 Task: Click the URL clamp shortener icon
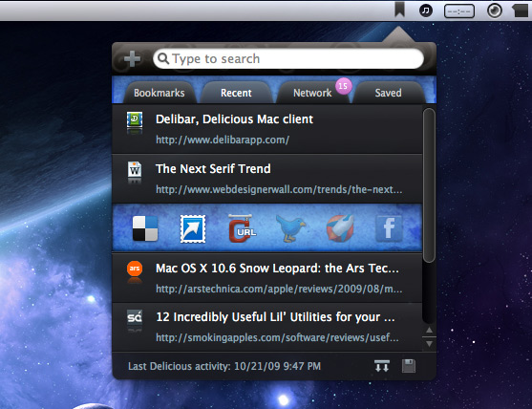pos(242,228)
